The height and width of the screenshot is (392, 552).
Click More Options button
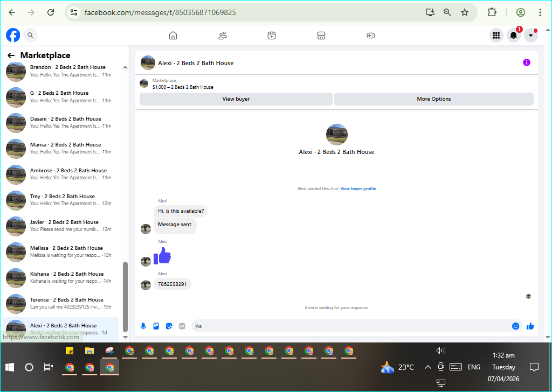coord(434,99)
